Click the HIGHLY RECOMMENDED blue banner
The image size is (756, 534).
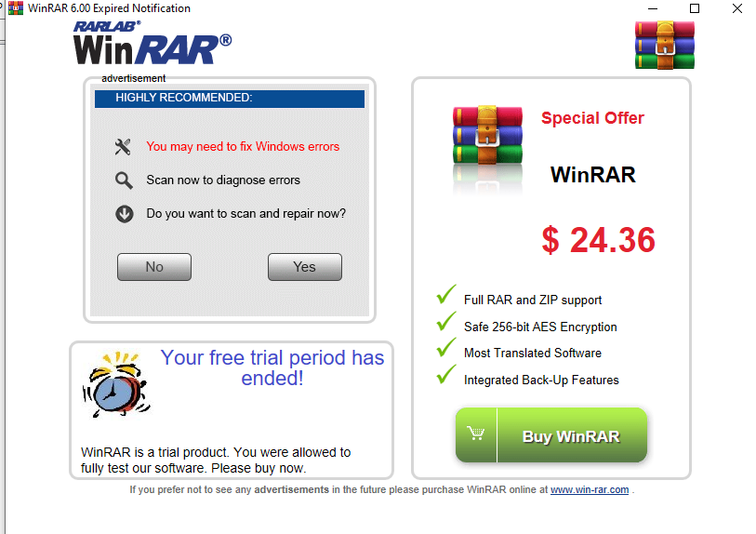click(230, 98)
